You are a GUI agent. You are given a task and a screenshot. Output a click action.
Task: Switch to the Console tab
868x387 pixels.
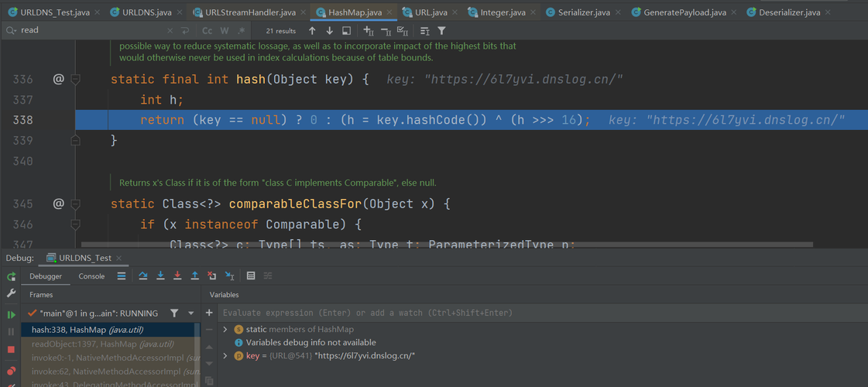[x=91, y=276]
